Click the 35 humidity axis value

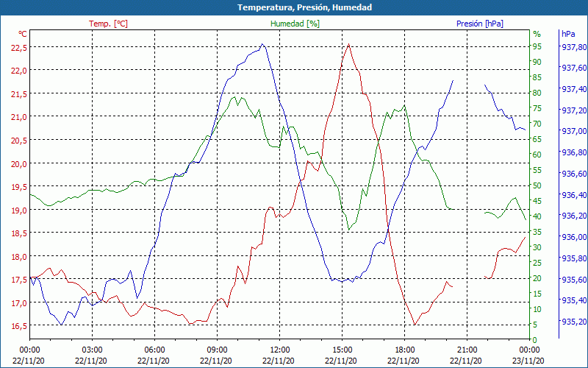click(x=537, y=232)
